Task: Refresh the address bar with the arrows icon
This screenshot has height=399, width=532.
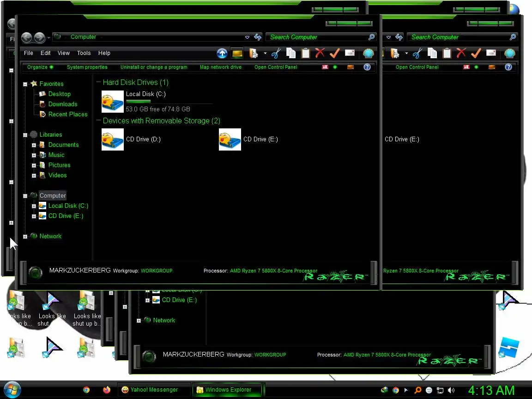Action: click(x=258, y=37)
